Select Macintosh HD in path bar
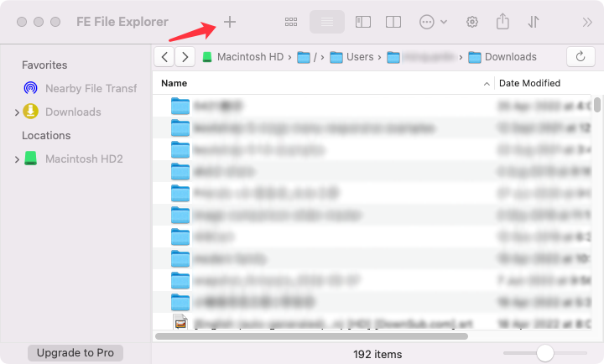 point(250,57)
